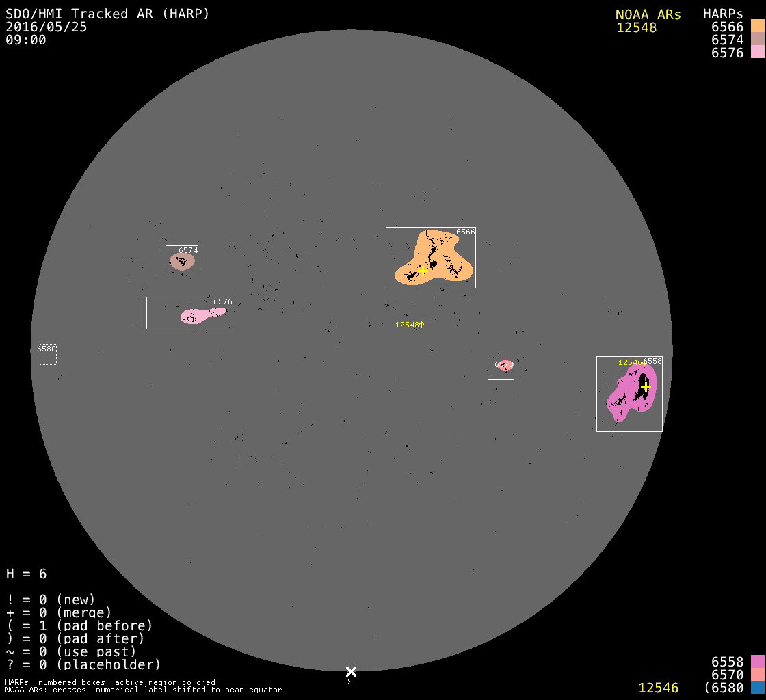This screenshot has width=766, height=700.
Task: Click the blue 6580 legend swatch
Action: 757,688
